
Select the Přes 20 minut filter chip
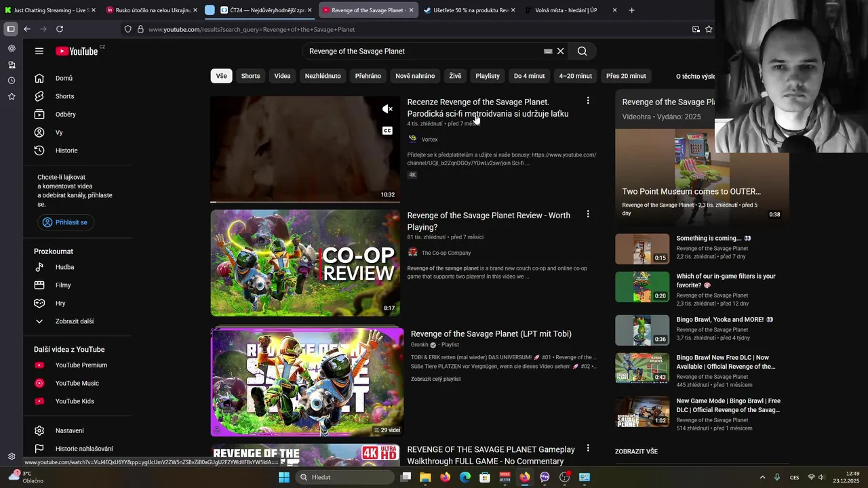[626, 76]
